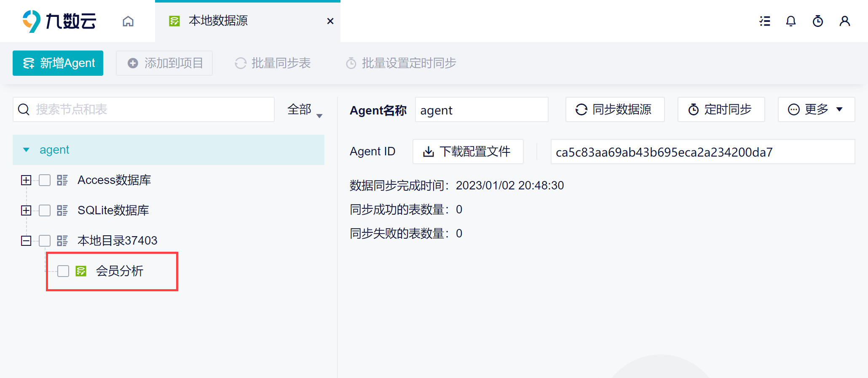Edit the Agent名称 input field
Image resolution: width=868 pixels, height=378 pixels.
tap(482, 109)
